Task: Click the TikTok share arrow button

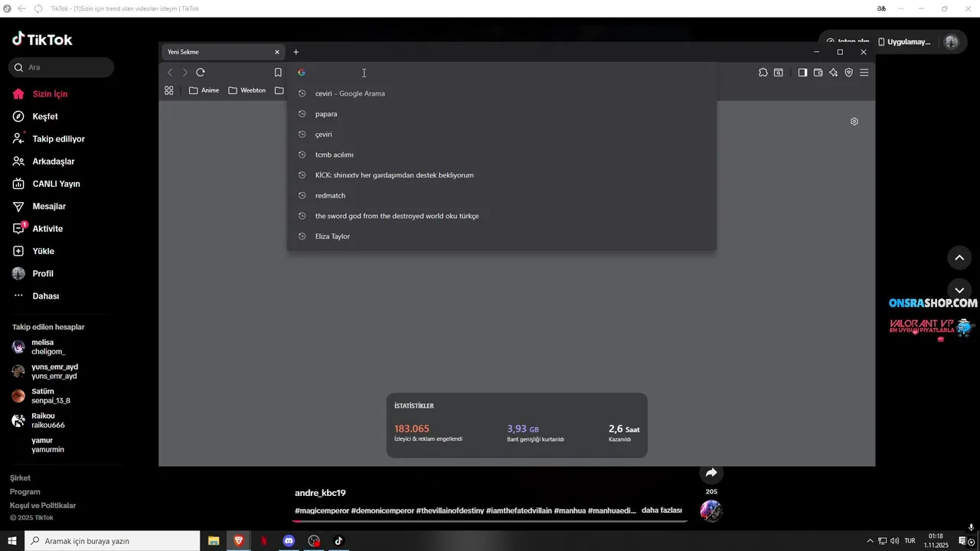Action: click(x=711, y=473)
